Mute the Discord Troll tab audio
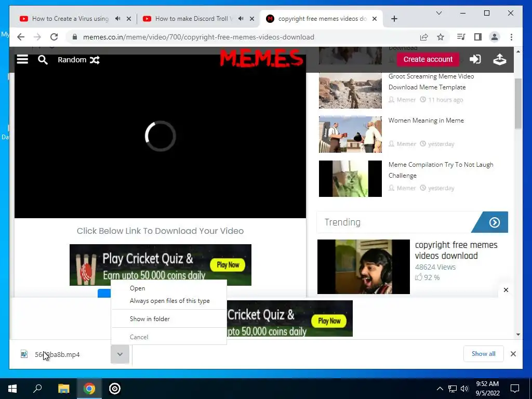This screenshot has height=399, width=532. 241,19
